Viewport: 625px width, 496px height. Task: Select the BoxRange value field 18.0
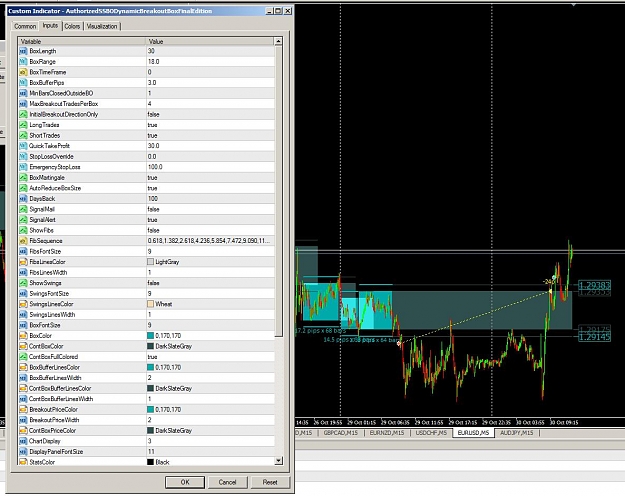(x=210, y=61)
